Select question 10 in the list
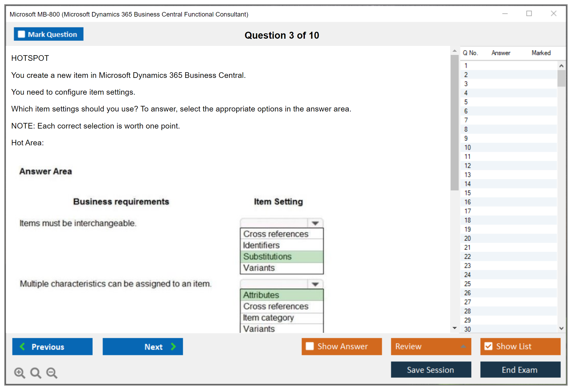This screenshot has width=574, height=392. (x=468, y=147)
